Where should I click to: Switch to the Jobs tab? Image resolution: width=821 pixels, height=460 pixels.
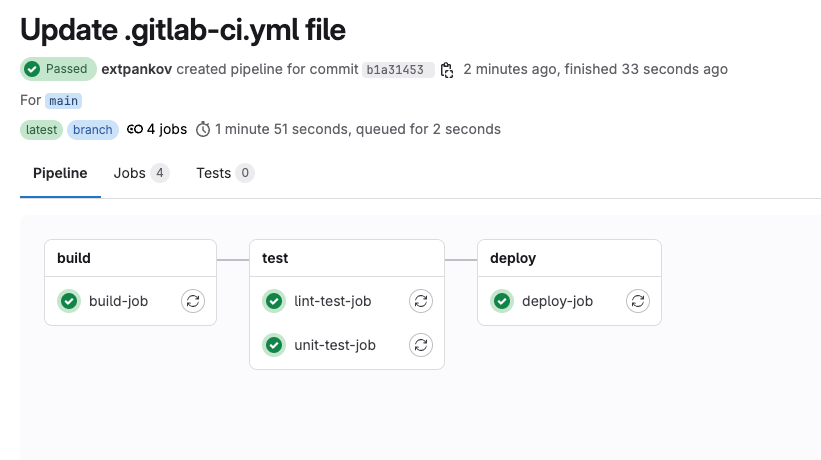[x=141, y=173]
